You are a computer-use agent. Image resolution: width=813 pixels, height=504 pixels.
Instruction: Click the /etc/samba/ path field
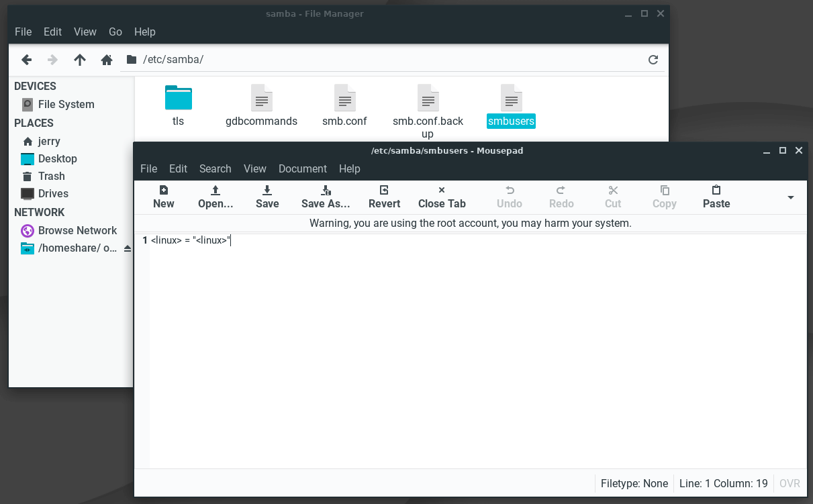point(389,60)
